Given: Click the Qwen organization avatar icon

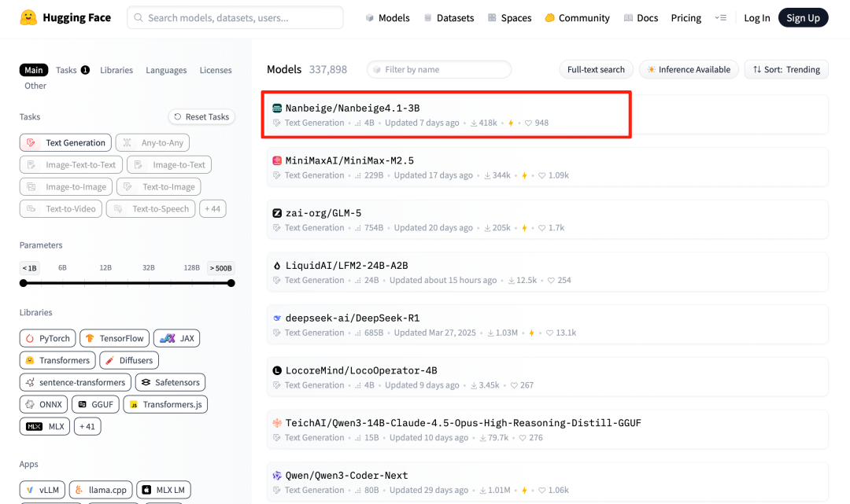Looking at the screenshot, I should (x=277, y=476).
